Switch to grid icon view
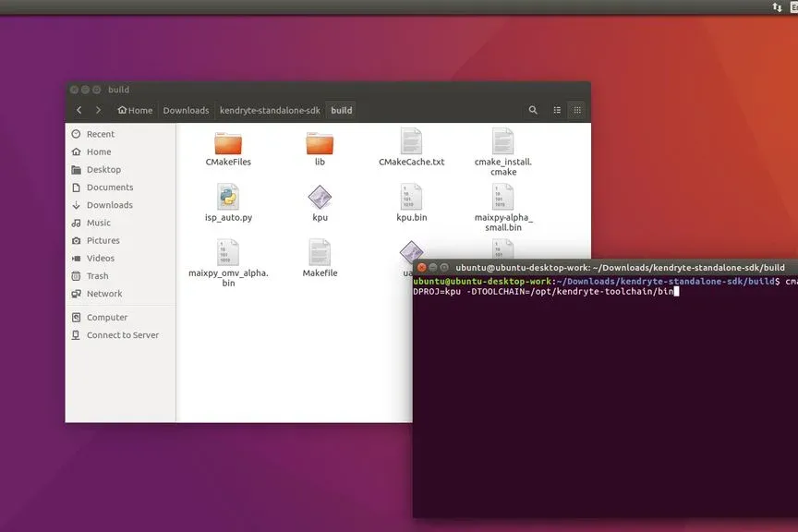This screenshot has height=532, width=798. click(x=577, y=110)
